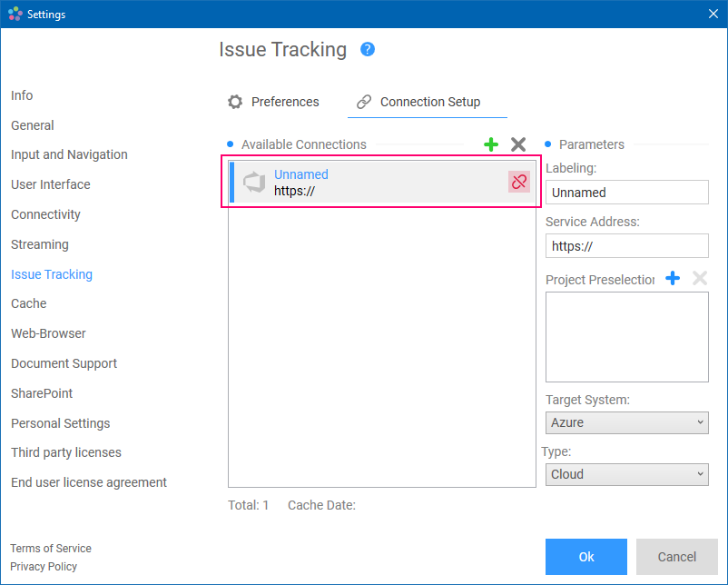Open the SharePoint settings section
The image size is (728, 585).
point(42,393)
